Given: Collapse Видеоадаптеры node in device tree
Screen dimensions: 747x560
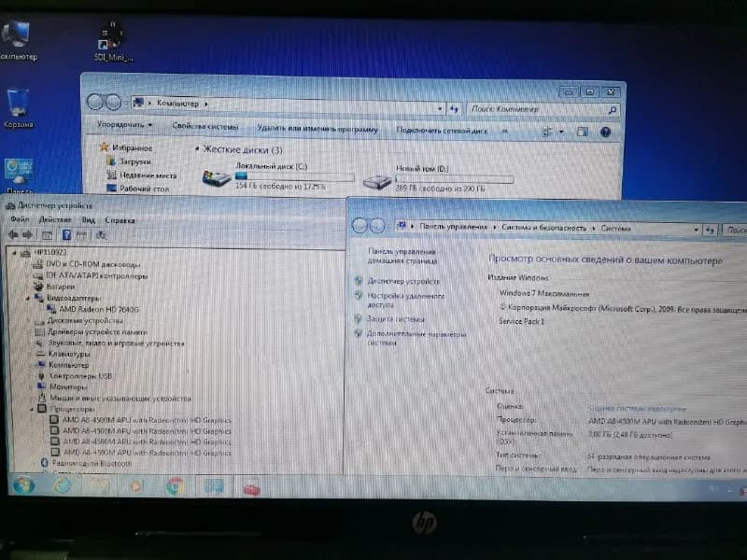Looking at the screenshot, I should click(x=28, y=299).
